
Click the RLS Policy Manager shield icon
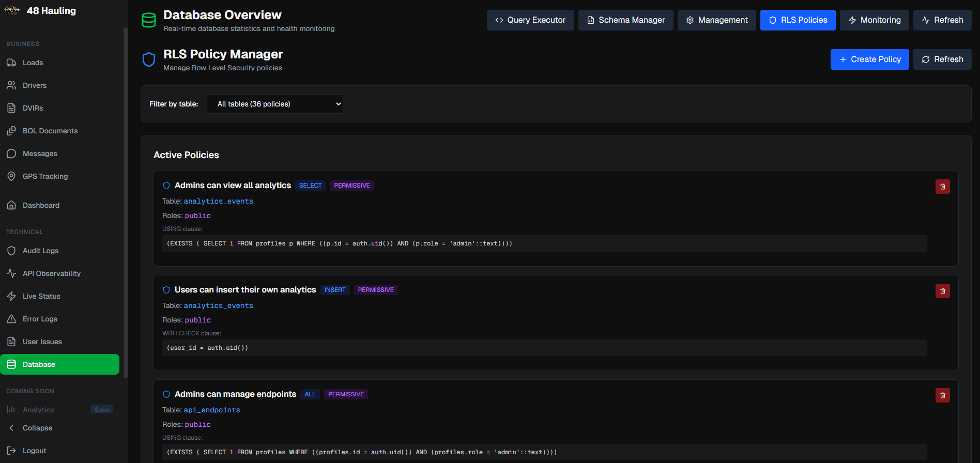(x=149, y=59)
